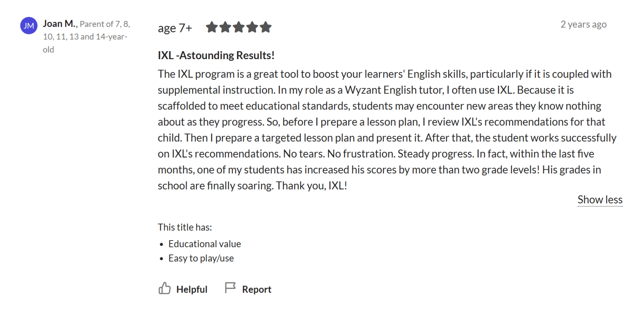Viewport: 644px width, 314px height.
Task: Click the fourth star of the review rating
Action: tap(252, 27)
